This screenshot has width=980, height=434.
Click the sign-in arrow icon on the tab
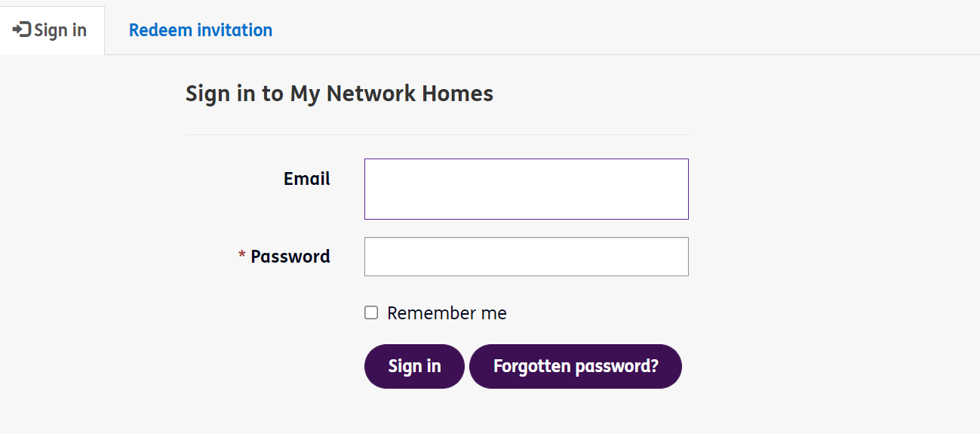(22, 30)
